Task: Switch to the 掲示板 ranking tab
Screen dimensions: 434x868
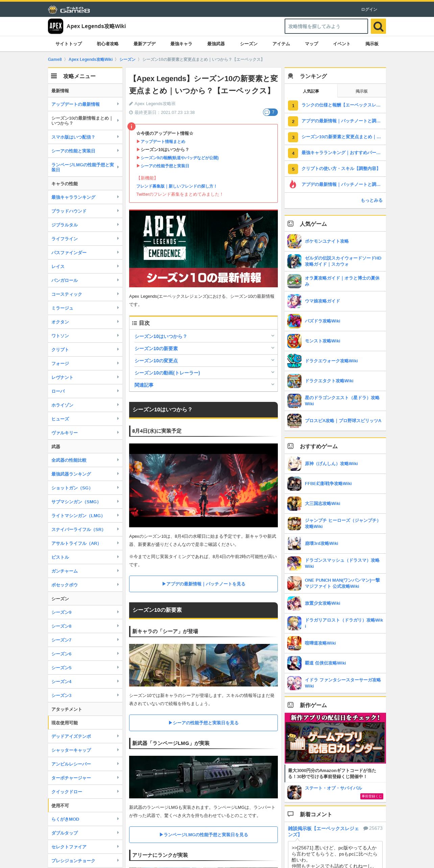Action: [362, 91]
